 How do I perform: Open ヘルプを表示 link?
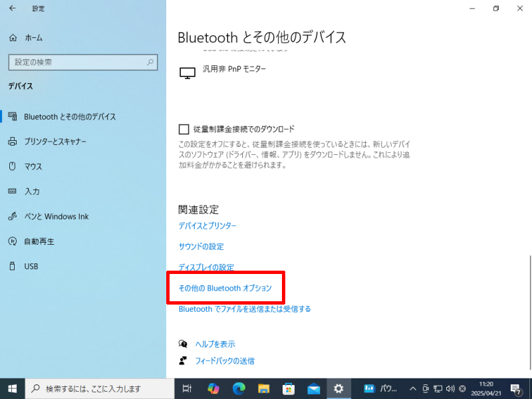[215, 344]
